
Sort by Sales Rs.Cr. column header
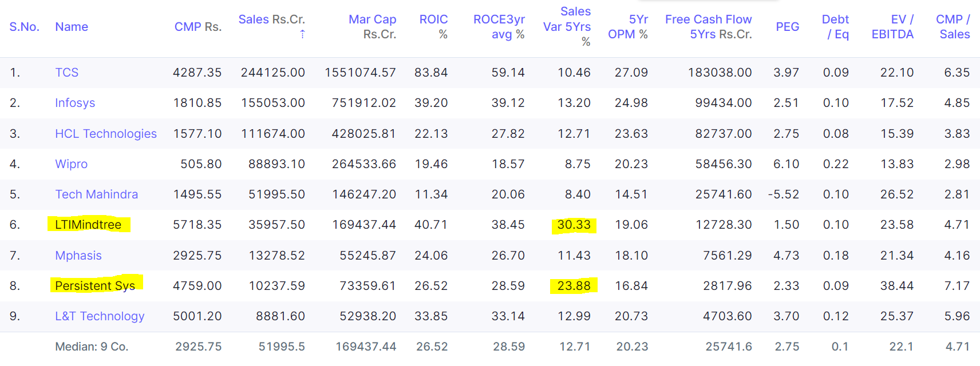coord(272,19)
